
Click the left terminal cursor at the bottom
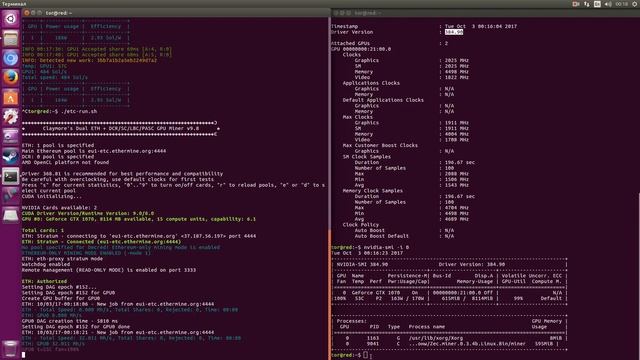coord(24,355)
